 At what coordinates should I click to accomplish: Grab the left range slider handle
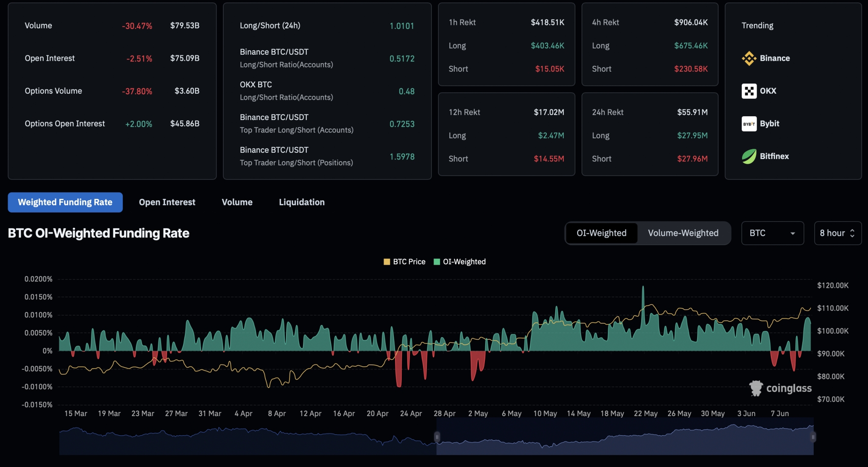point(437,437)
